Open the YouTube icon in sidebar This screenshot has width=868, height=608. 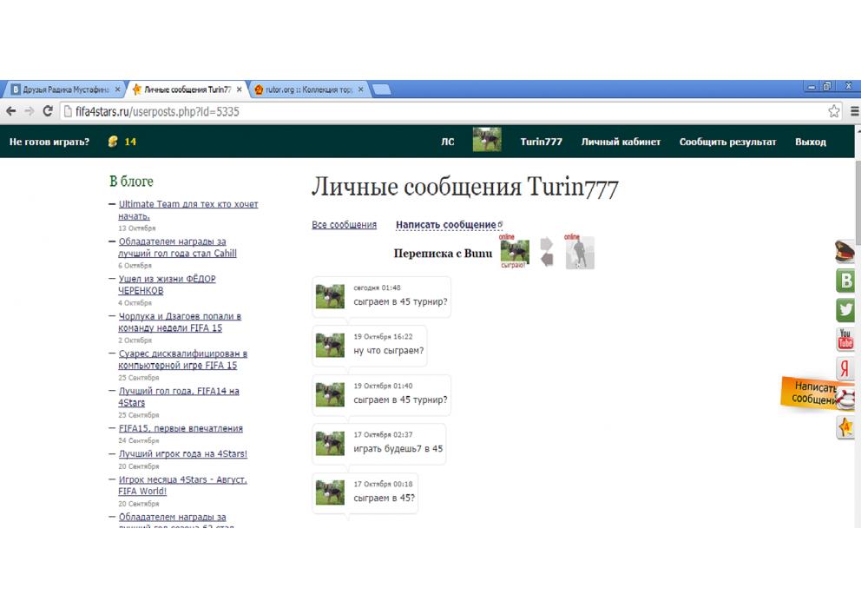point(845,339)
